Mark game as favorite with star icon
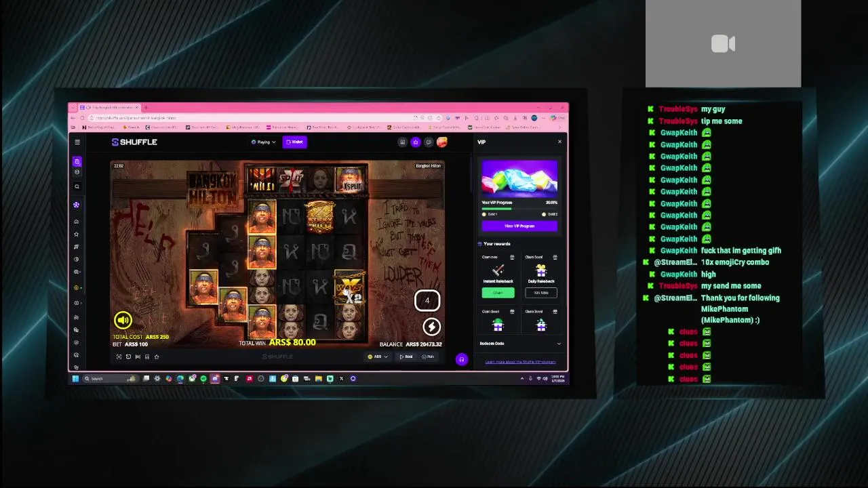Image resolution: width=868 pixels, height=488 pixels. tap(157, 357)
